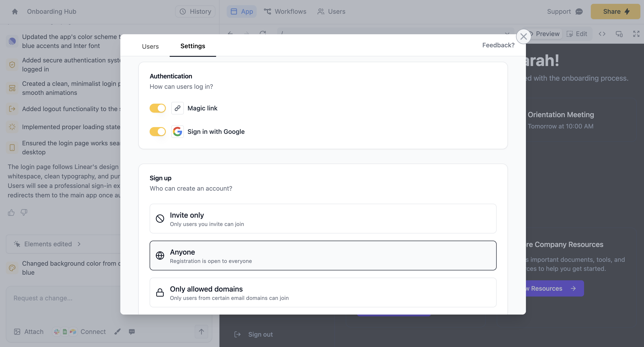The height and width of the screenshot is (347, 644).
Task: Click the Attach image icon
Action: [x=17, y=332]
